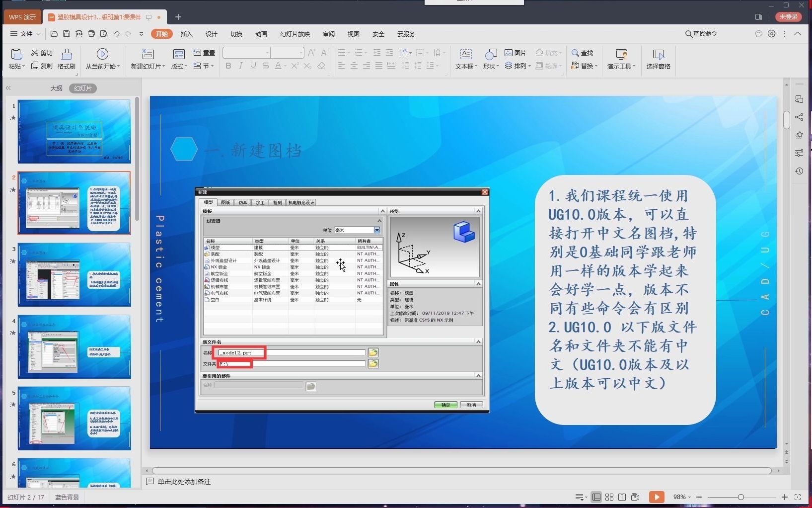Toggle notes display in status bar
812x508 pixels.
point(581,497)
